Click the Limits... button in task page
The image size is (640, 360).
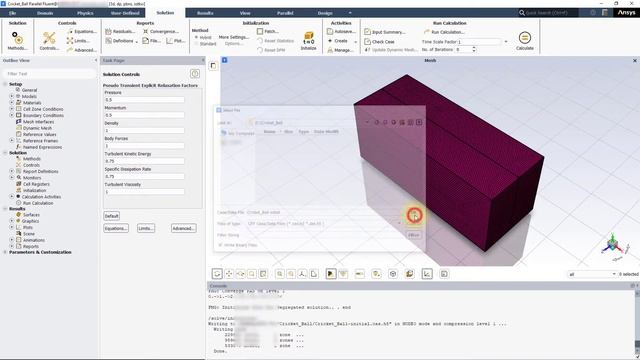click(146, 228)
